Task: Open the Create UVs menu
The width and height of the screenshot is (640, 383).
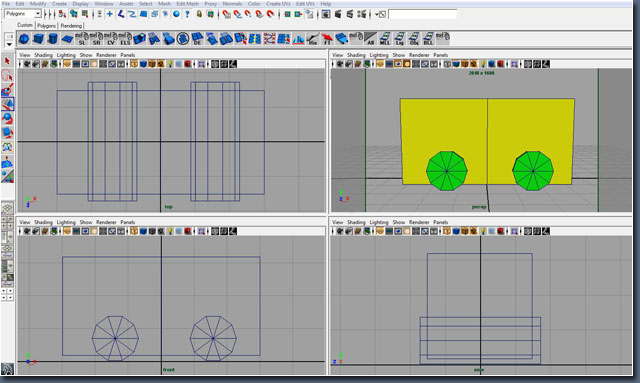Action: pyautogui.click(x=278, y=4)
